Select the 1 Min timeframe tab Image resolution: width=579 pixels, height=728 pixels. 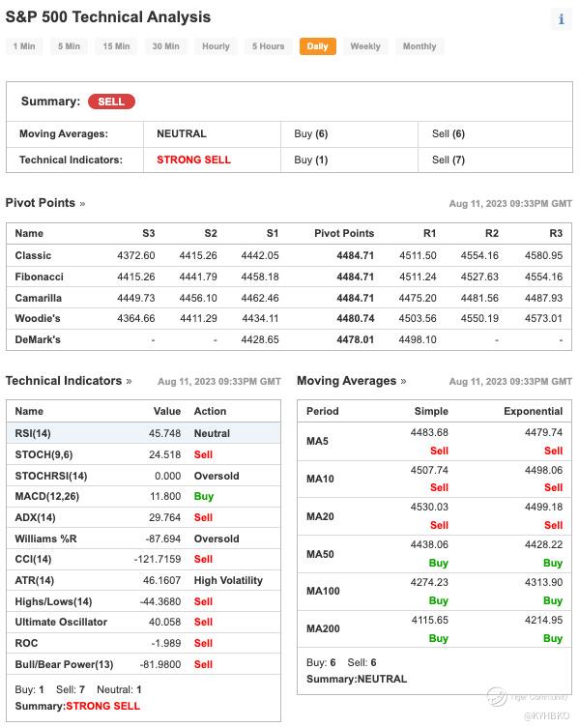click(x=24, y=46)
